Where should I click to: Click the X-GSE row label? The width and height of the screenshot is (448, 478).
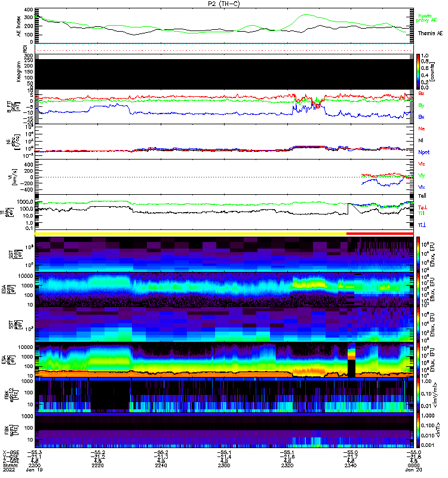(11, 453)
